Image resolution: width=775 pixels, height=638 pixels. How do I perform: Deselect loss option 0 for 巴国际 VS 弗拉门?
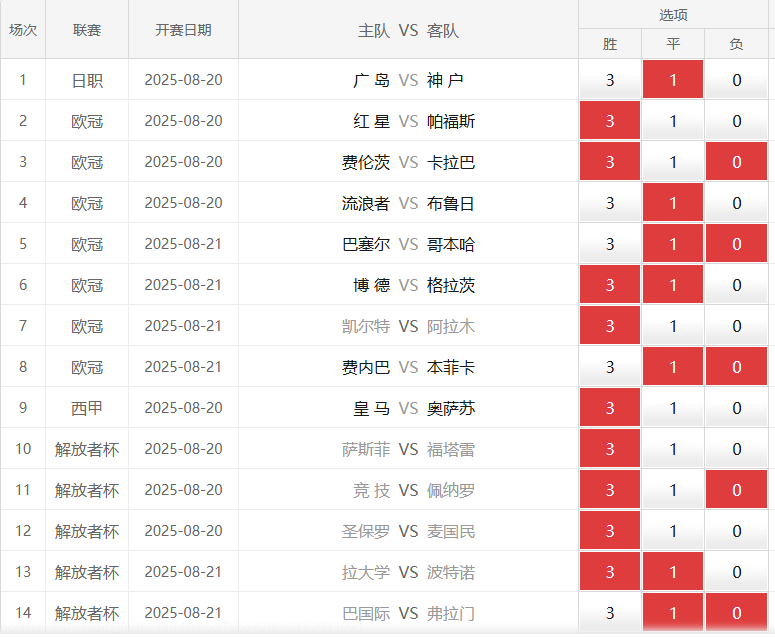click(736, 613)
